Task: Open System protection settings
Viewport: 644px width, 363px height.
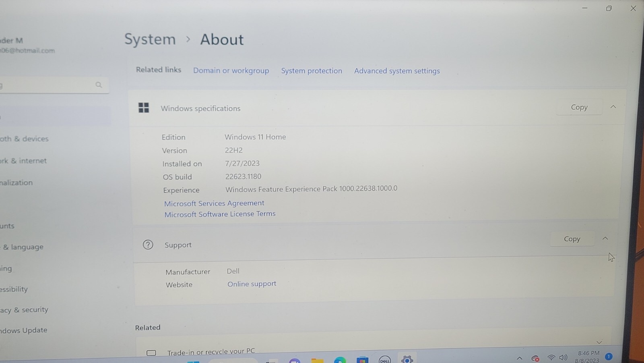Action: pyautogui.click(x=312, y=71)
